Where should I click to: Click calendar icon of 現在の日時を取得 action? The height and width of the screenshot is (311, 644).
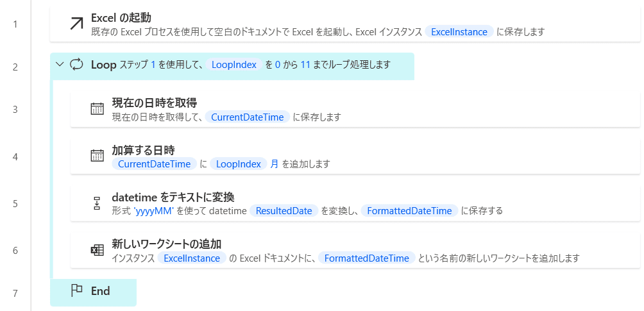pyautogui.click(x=97, y=109)
